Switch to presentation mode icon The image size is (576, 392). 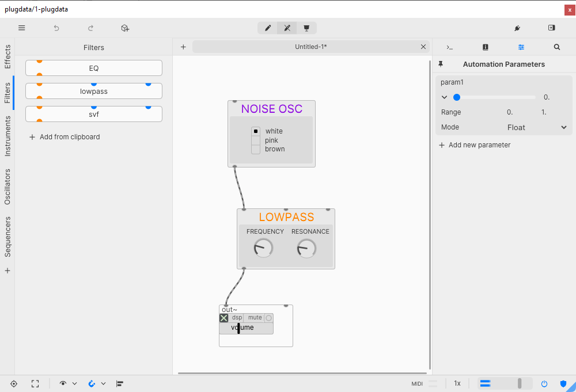306,28
